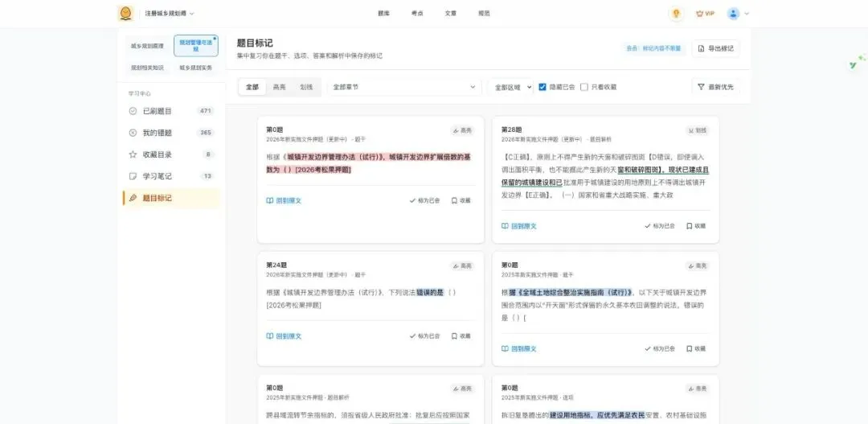Click the orange owl app logo

125,14
